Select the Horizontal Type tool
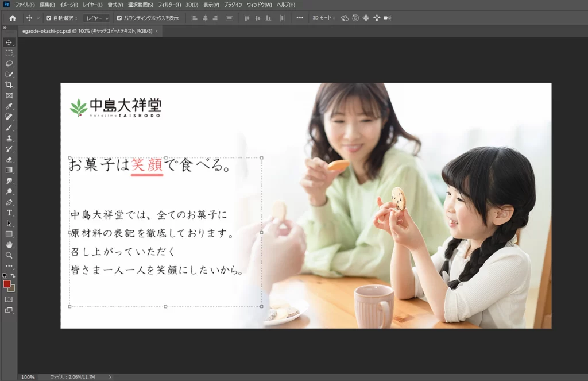The image size is (588, 381). coord(9,213)
